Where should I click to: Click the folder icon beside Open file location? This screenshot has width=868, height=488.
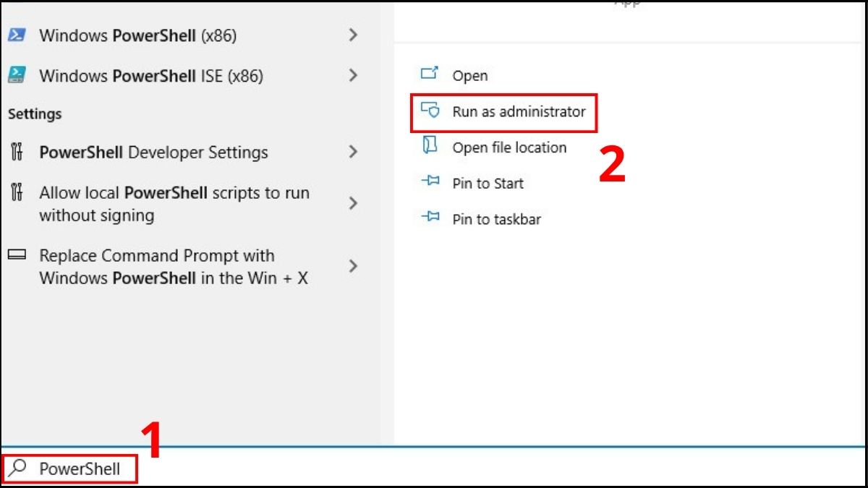coord(429,147)
